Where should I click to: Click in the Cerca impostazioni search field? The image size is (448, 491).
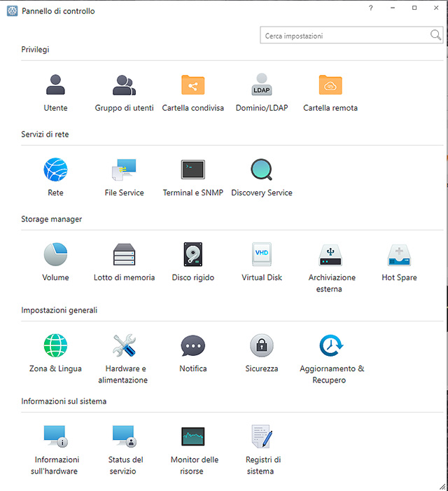pos(343,36)
